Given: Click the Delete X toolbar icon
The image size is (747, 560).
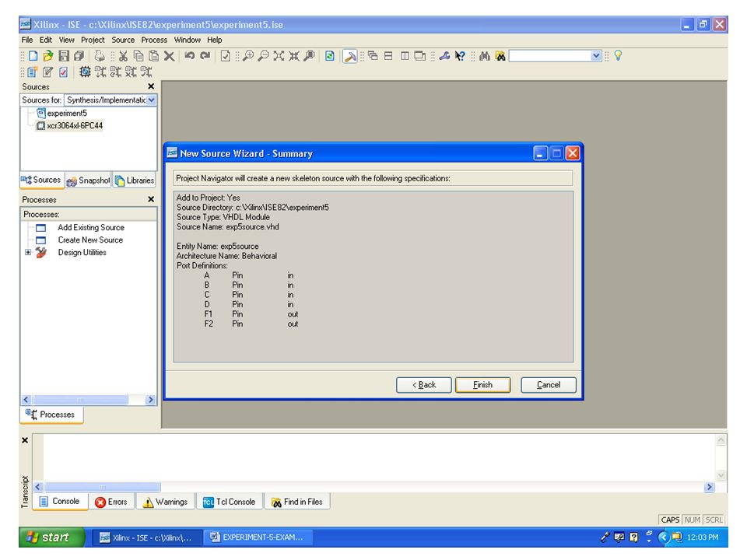Looking at the screenshot, I should pos(169,56).
